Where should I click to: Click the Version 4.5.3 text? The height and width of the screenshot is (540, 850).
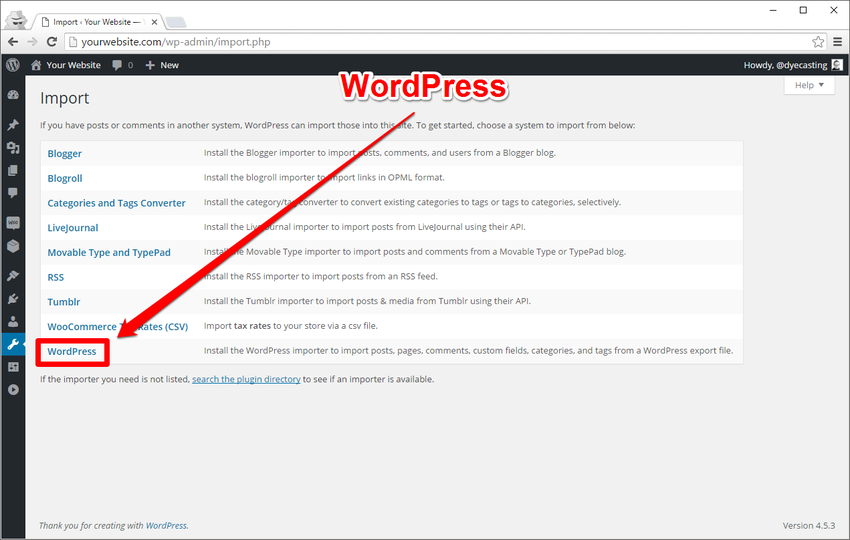pyautogui.click(x=809, y=525)
